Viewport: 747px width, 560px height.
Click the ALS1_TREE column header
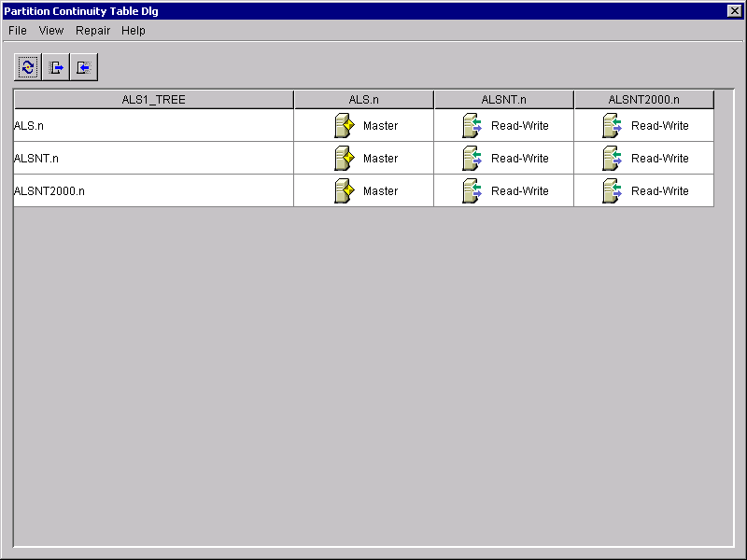(x=153, y=100)
